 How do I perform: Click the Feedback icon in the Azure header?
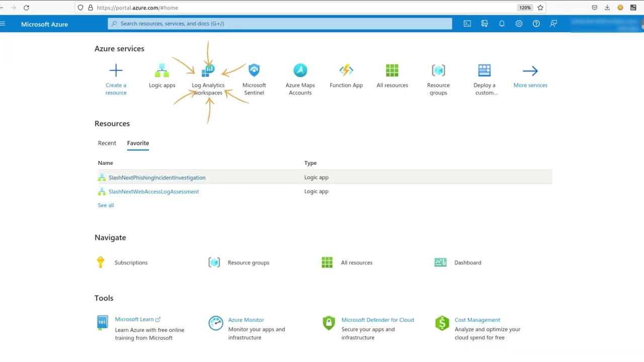[553, 24]
